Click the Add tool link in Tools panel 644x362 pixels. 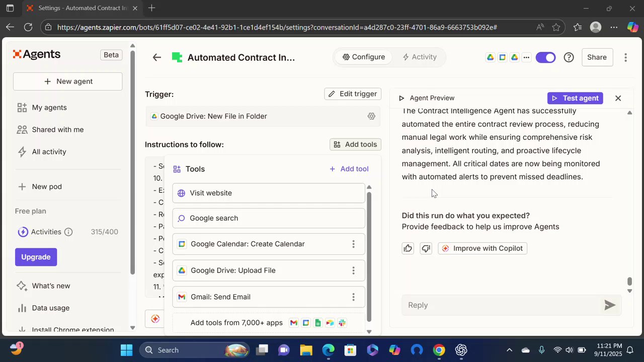point(349,169)
